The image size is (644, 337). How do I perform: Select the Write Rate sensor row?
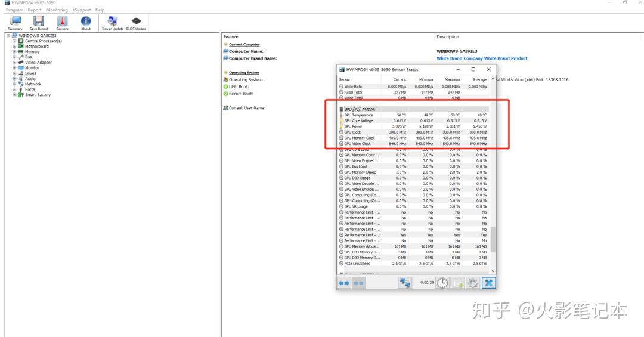414,86
